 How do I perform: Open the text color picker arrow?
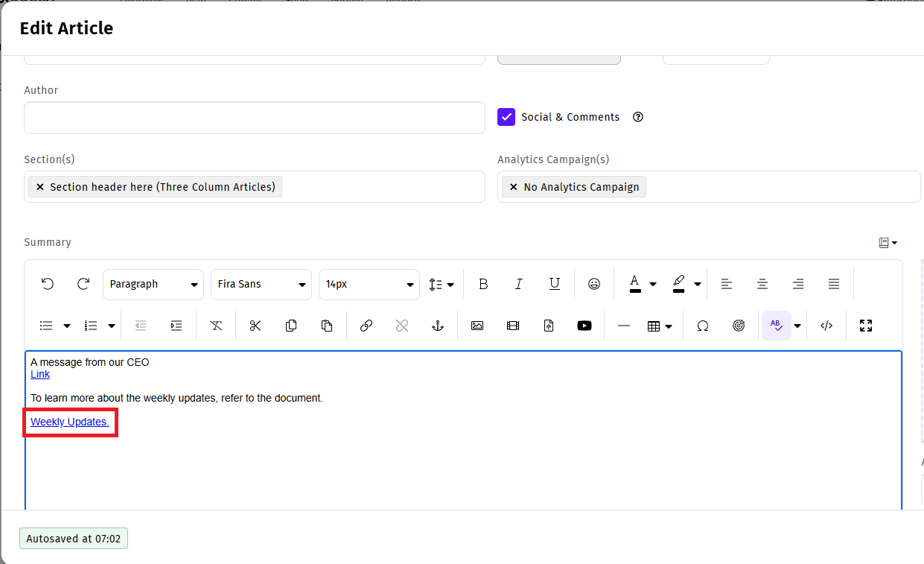pyautogui.click(x=653, y=284)
